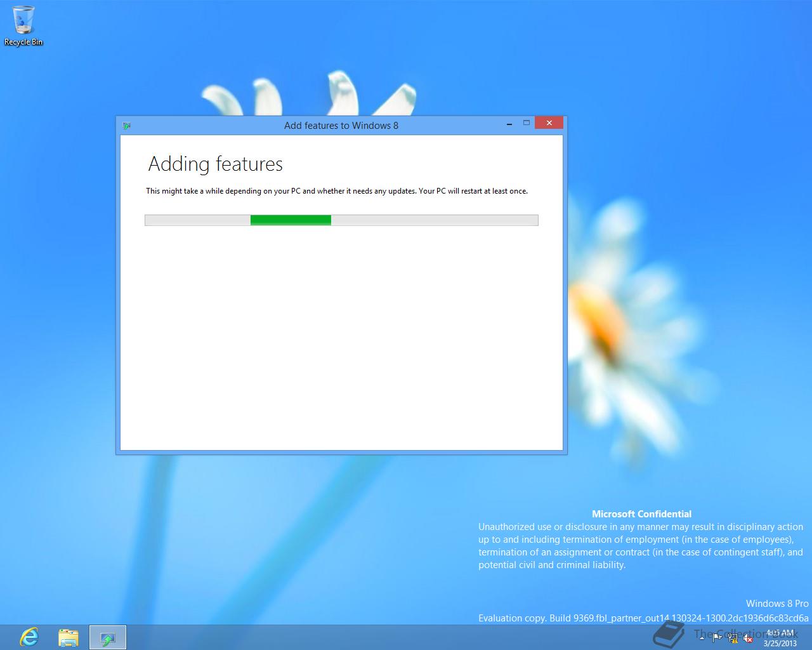
Task: Open Internet Explorer from the taskbar
Action: click(x=29, y=637)
